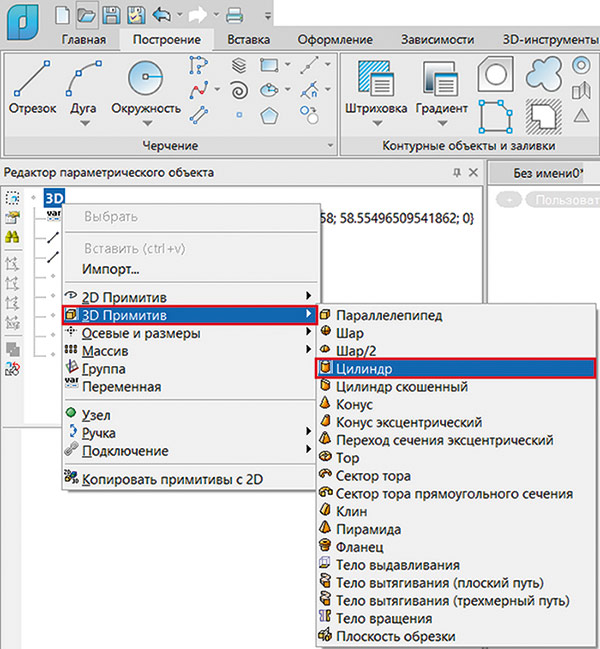Switch to the Вставка ribbon tab
600x649 pixels.
(x=248, y=40)
